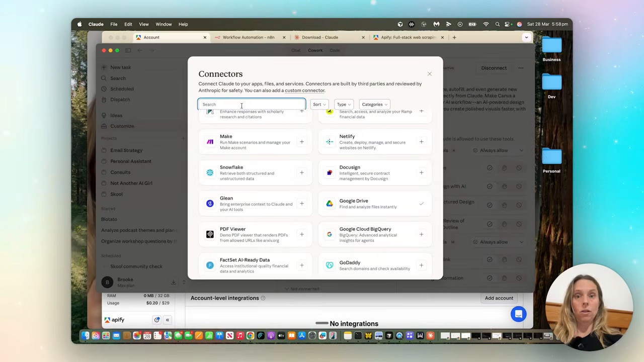Click the Disconnect button
Image resolution: width=644 pixels, height=362 pixels.
coord(494,68)
